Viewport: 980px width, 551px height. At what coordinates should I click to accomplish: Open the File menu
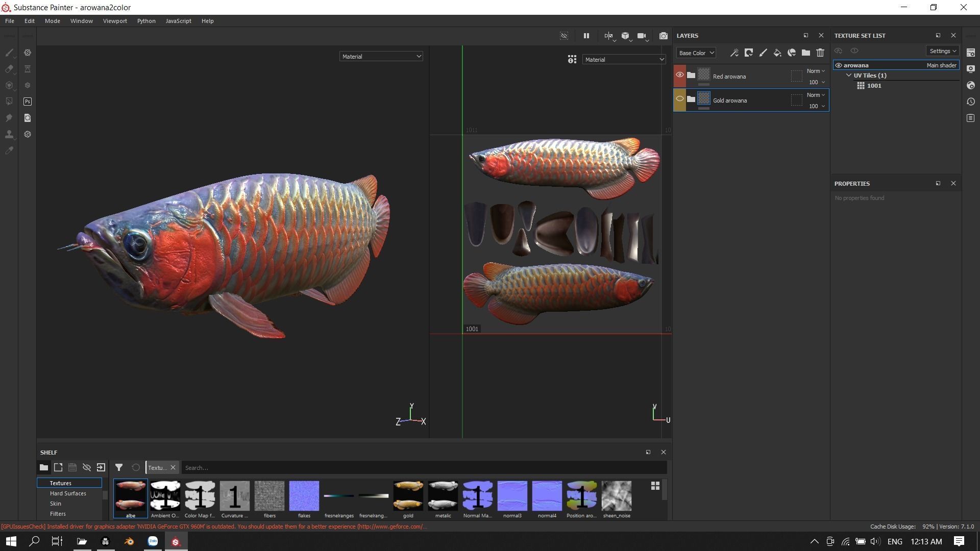click(10, 21)
